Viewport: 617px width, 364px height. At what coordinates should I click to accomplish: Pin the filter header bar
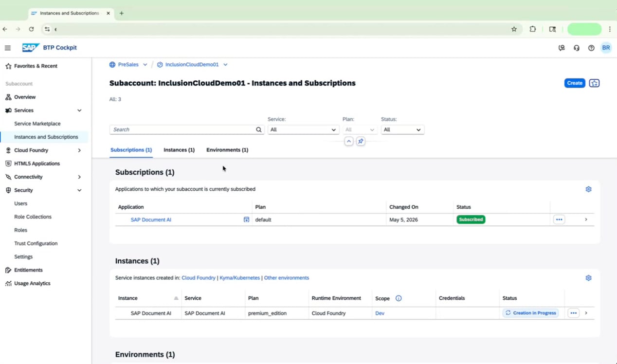(x=361, y=141)
